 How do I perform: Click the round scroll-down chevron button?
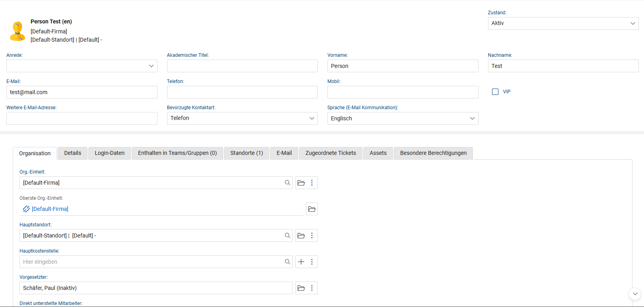point(635,294)
